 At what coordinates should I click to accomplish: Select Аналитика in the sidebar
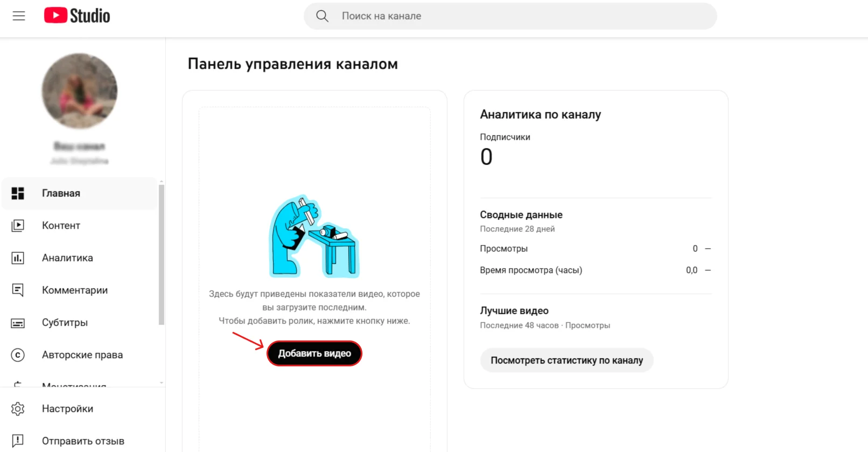click(x=67, y=258)
